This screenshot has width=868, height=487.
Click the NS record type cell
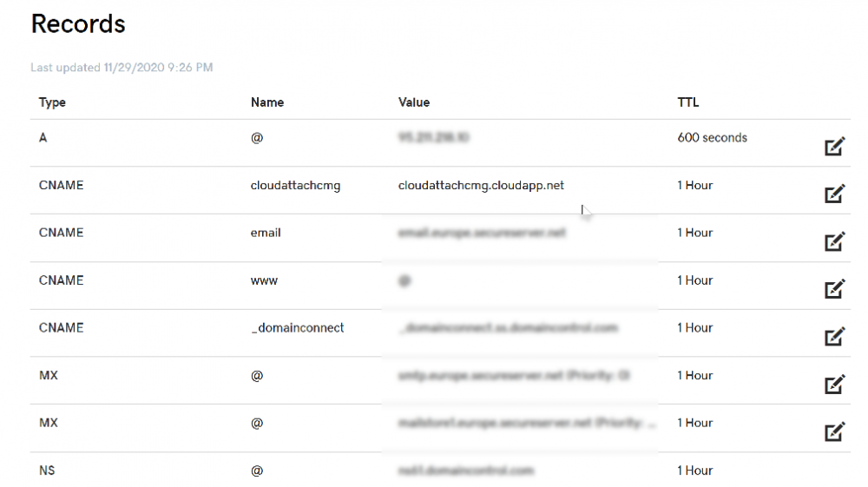47,471
